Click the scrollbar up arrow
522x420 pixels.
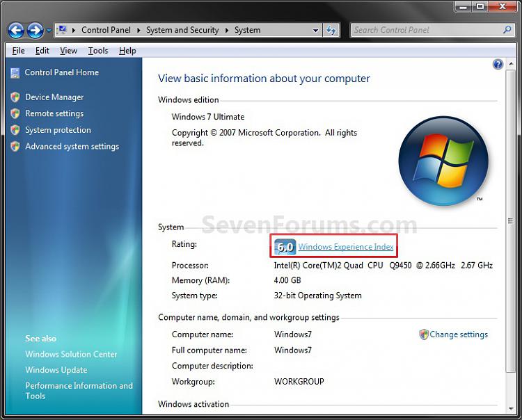pos(511,63)
